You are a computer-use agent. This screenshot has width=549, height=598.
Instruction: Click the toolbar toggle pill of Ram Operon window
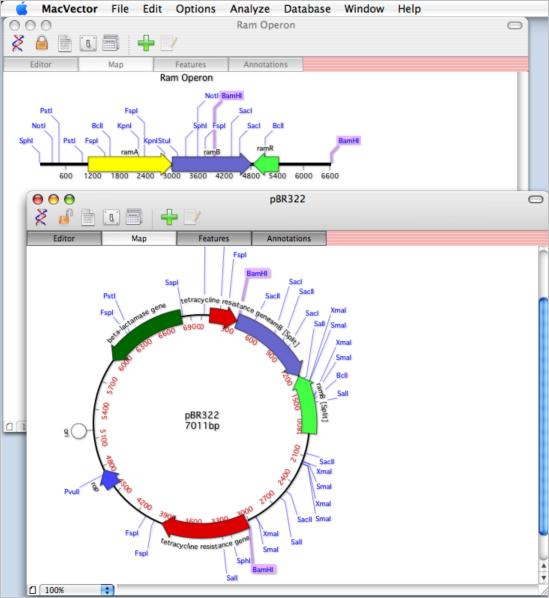[515, 26]
